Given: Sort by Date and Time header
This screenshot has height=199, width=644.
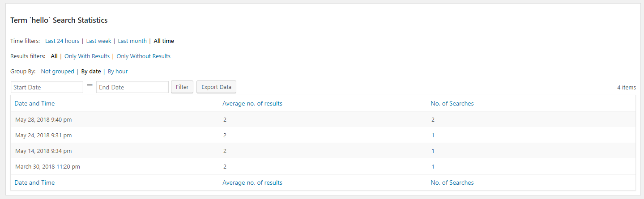Looking at the screenshot, I should (x=34, y=103).
